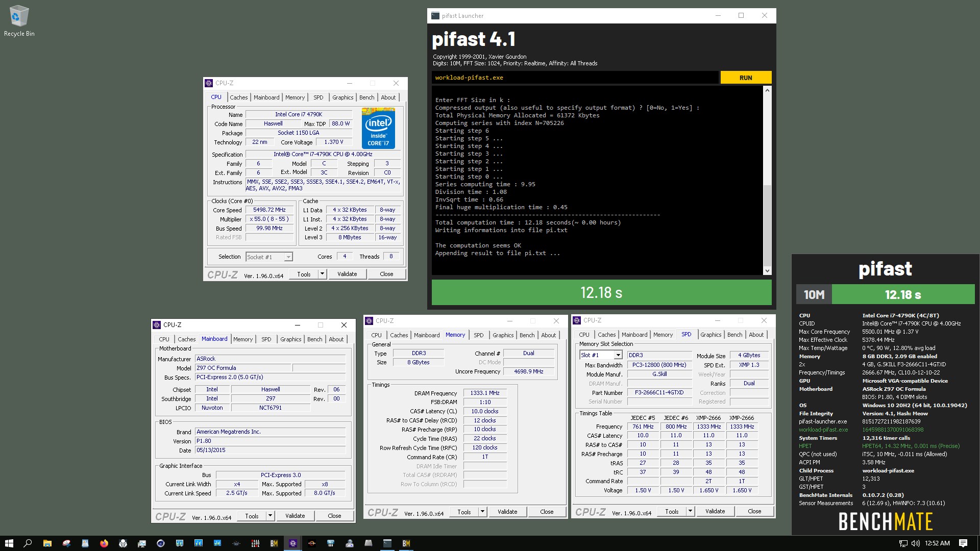This screenshot has width=980, height=551.
Task: Click the spider-like app icon in taskbar
Action: coord(236,543)
